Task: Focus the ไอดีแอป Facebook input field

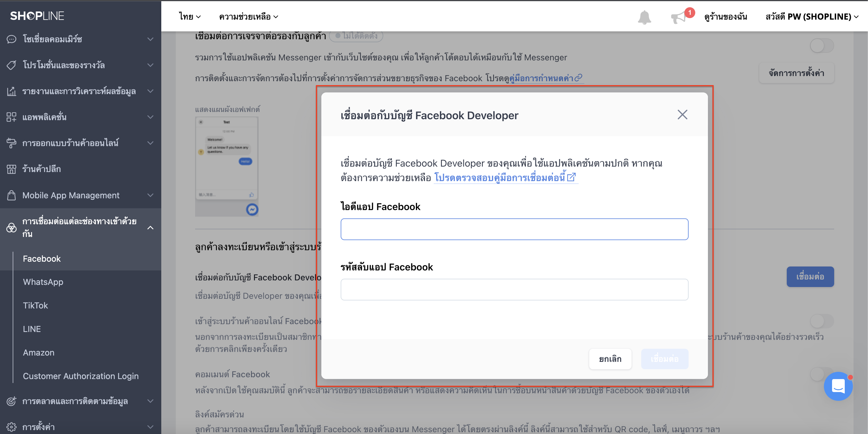Action: (x=514, y=229)
